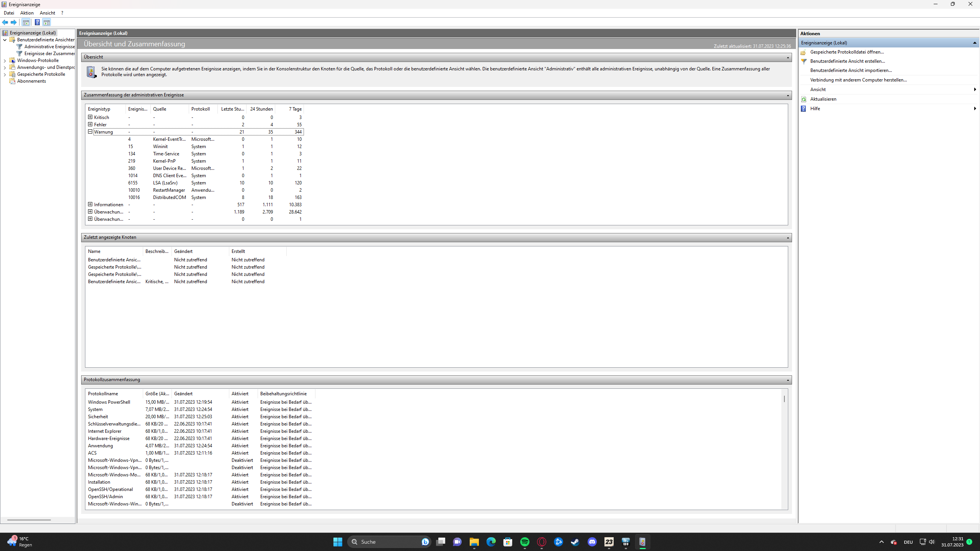This screenshot has height=551, width=980.
Task: Click the Ereignisanzeige icon in the window title bar
Action: 4,4
